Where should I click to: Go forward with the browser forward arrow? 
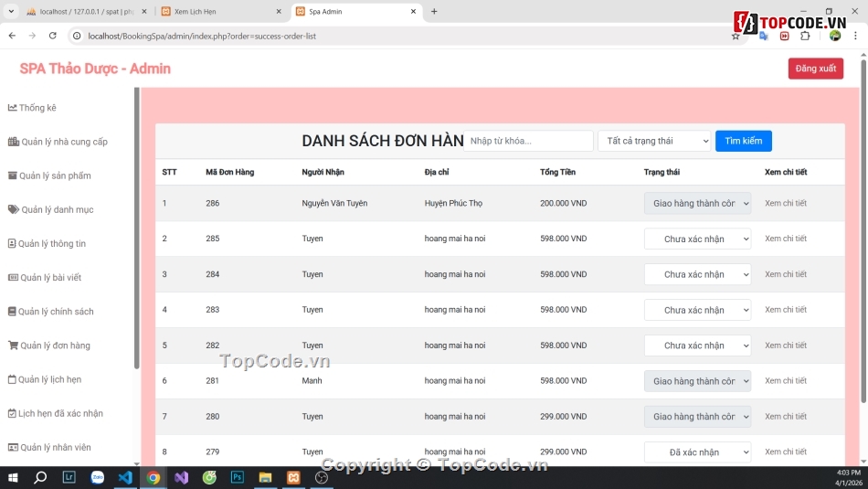click(x=32, y=36)
